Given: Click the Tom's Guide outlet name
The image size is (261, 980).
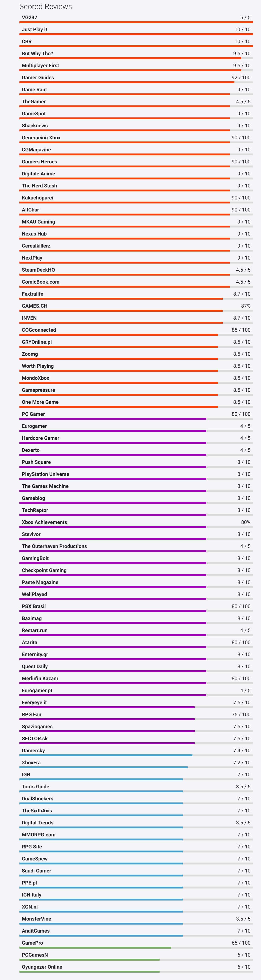Looking at the screenshot, I should [35, 787].
